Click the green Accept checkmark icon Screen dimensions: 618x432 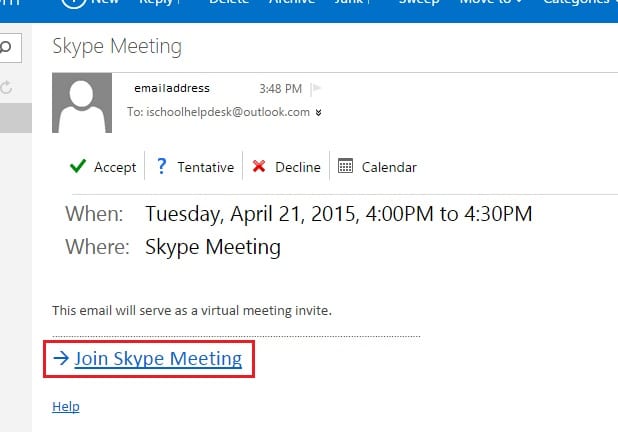pos(78,166)
